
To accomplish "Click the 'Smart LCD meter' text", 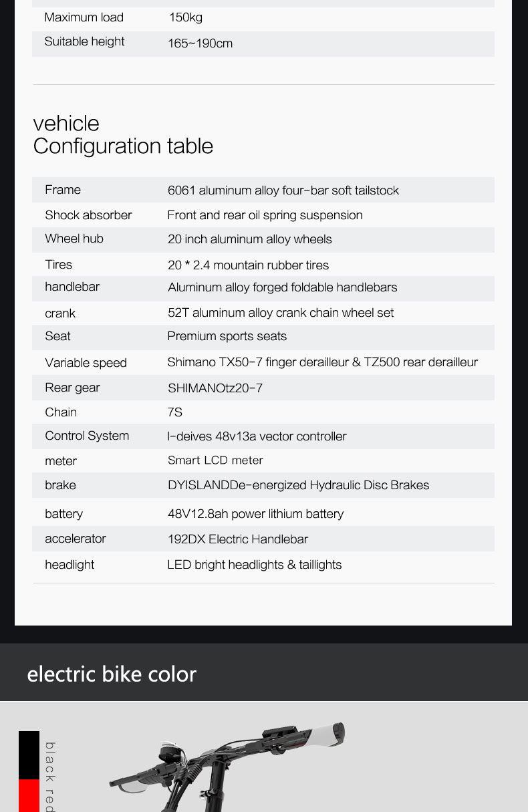I will tap(215, 460).
